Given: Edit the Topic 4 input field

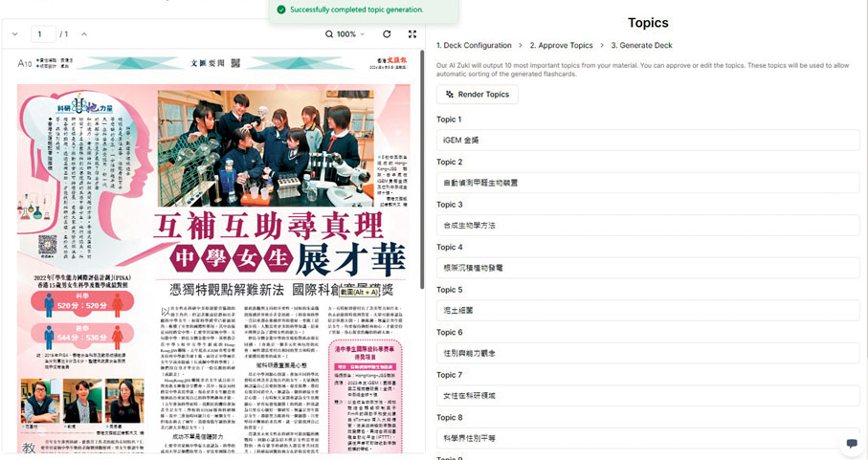Looking at the screenshot, I should pos(648,268).
